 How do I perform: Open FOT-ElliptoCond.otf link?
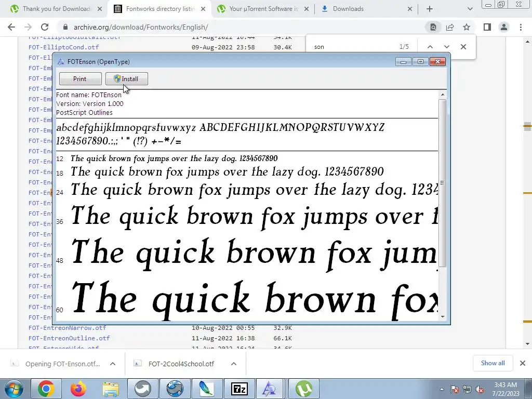point(64,47)
